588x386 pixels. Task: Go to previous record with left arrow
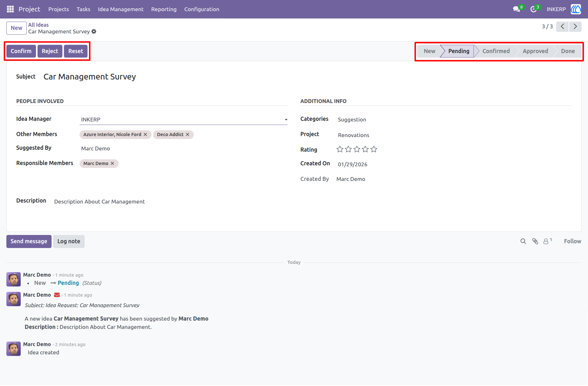click(563, 26)
